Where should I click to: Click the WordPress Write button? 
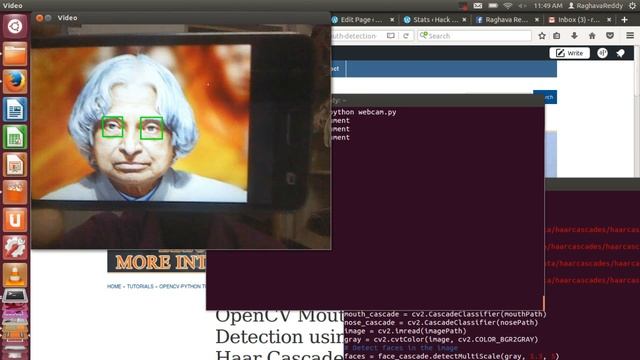pyautogui.click(x=569, y=53)
